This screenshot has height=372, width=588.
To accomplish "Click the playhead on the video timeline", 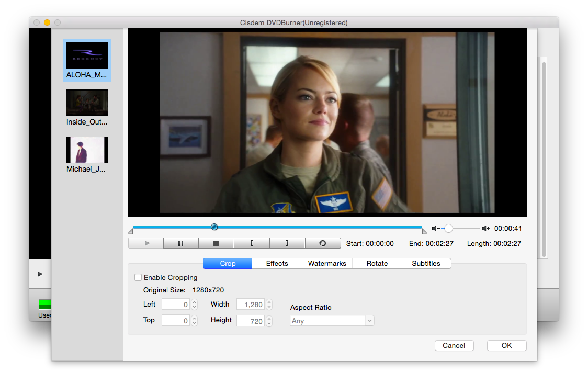I will (x=214, y=227).
